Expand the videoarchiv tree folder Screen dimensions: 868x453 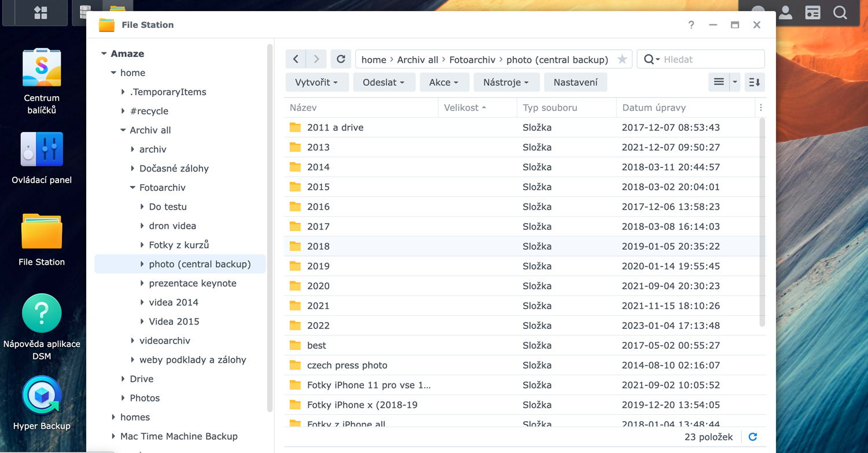pos(133,341)
